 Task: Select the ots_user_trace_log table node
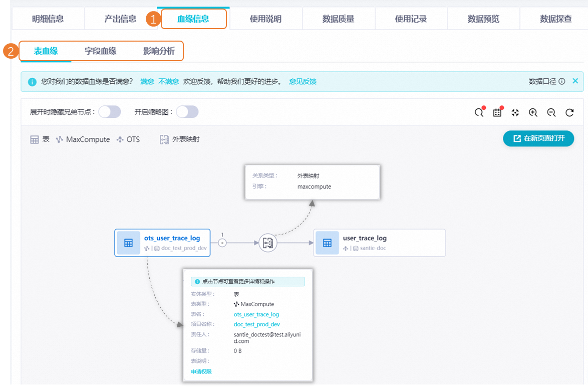[162, 243]
